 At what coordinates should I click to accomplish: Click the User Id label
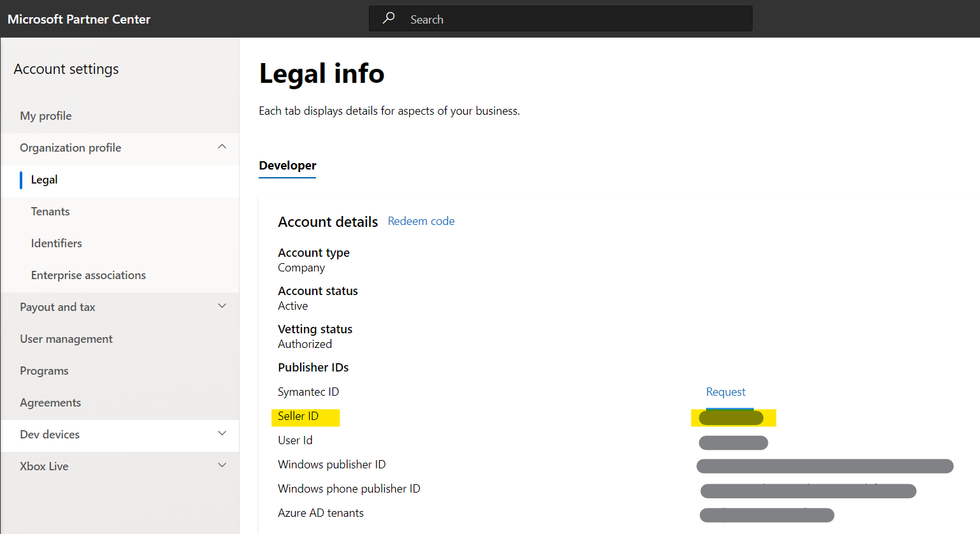tap(295, 440)
